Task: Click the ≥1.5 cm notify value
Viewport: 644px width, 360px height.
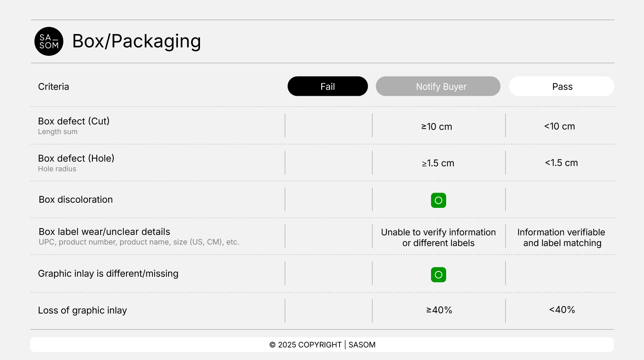Action: point(438,163)
